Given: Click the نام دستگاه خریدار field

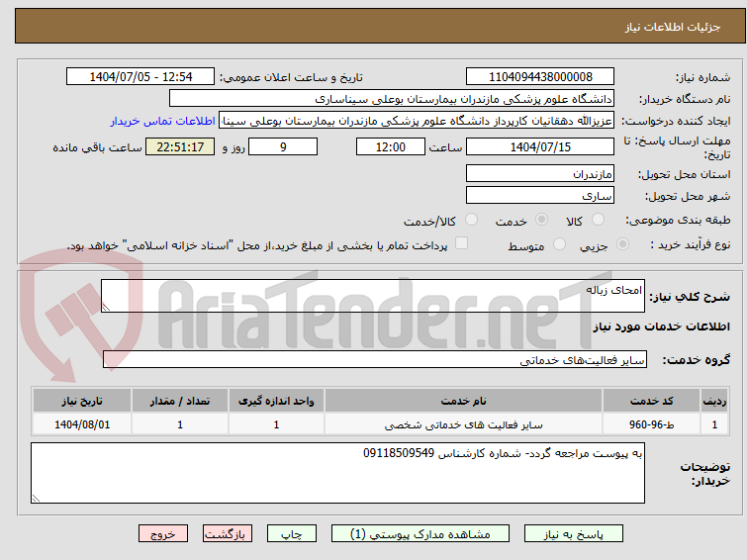Looking at the screenshot, I should point(392,99).
